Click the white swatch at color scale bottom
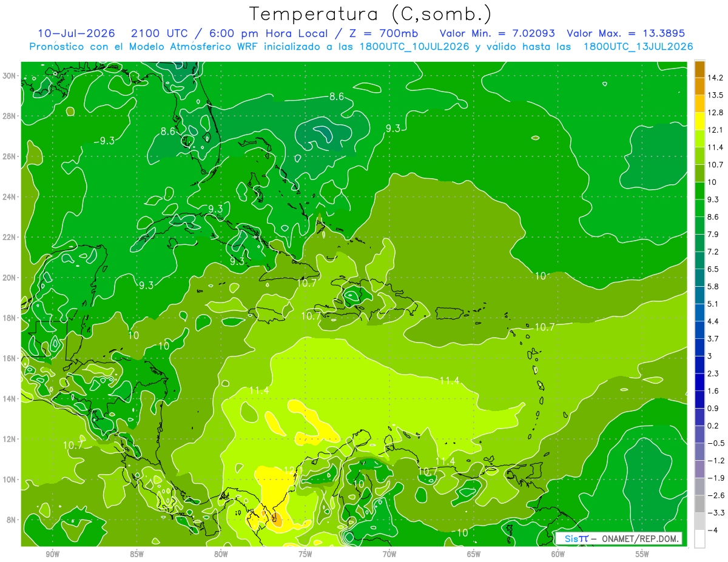Image resolution: width=728 pixels, height=562 pixels. 699,538
